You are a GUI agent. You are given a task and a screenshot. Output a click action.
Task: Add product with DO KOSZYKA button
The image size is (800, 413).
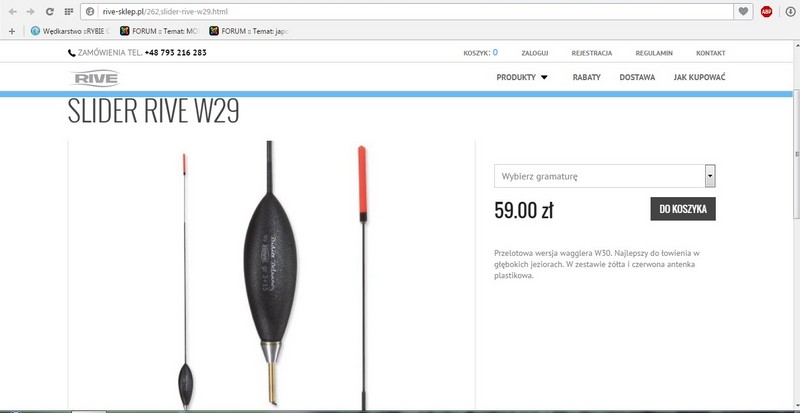(x=683, y=209)
